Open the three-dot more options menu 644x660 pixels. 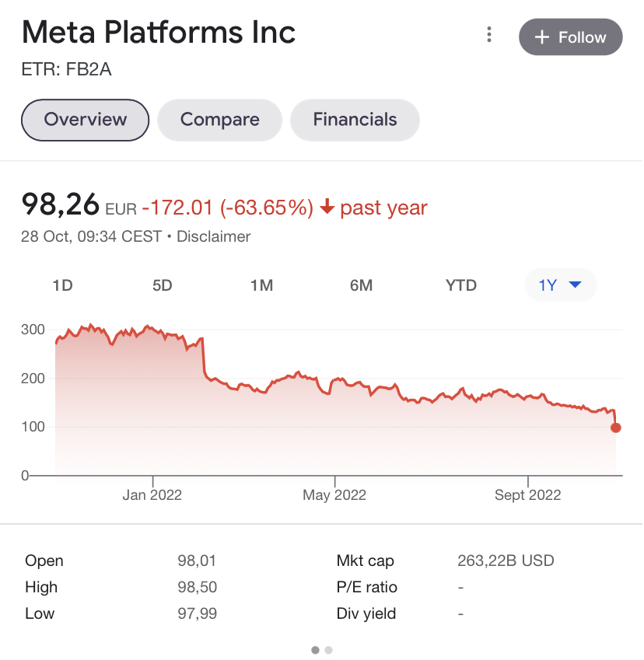tap(490, 34)
